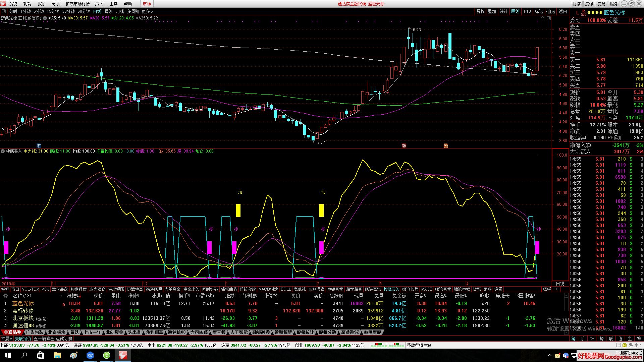Open the 北京板块 watchlist tab
644x362 pixels.
(x=57, y=333)
